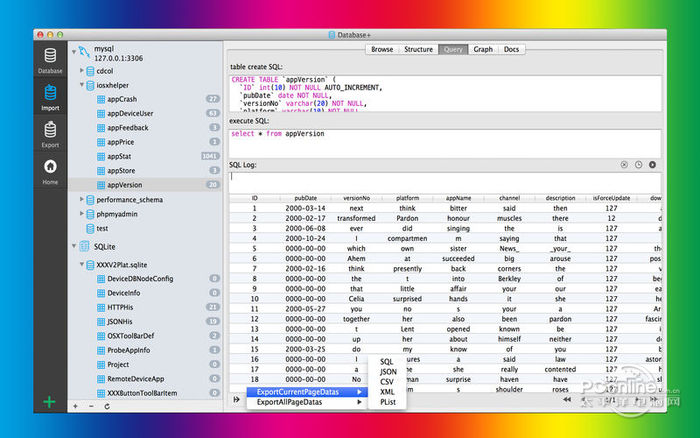Select ExportAllPageDatas menu entry

(290, 402)
